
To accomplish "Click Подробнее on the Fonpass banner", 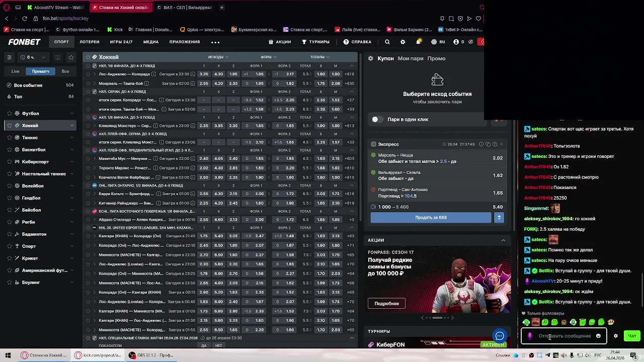I will [386, 304].
